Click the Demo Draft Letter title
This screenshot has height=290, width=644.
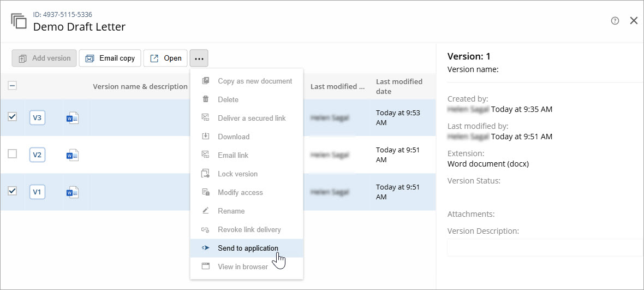pyautogui.click(x=79, y=27)
